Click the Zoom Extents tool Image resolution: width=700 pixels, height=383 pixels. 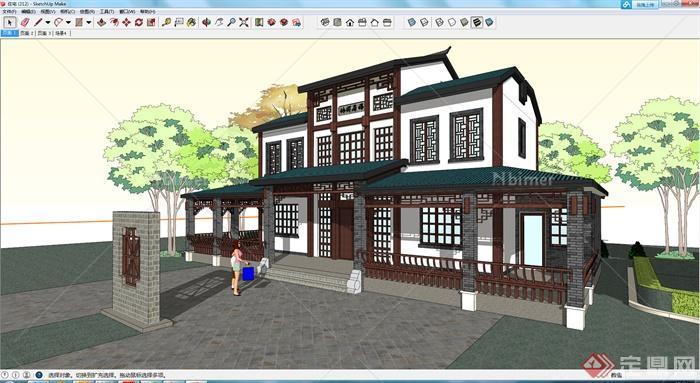(244, 22)
